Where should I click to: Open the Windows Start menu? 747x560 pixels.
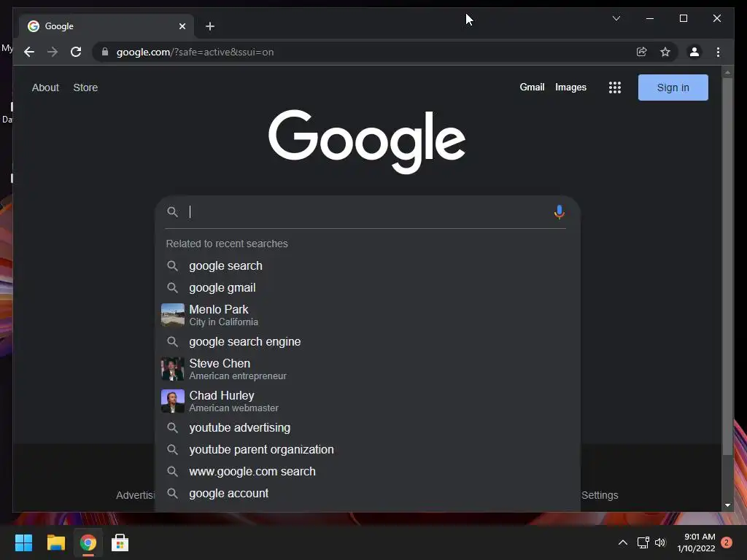pyautogui.click(x=23, y=542)
